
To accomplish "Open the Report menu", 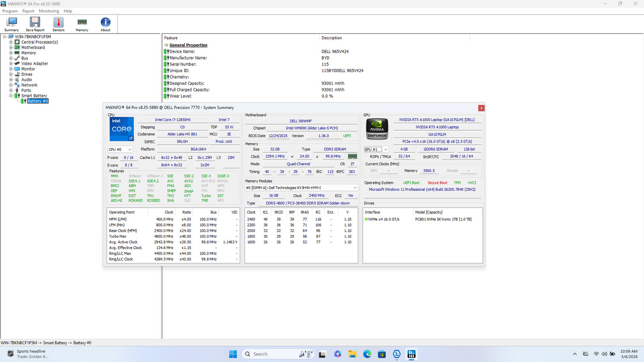I will (28, 11).
